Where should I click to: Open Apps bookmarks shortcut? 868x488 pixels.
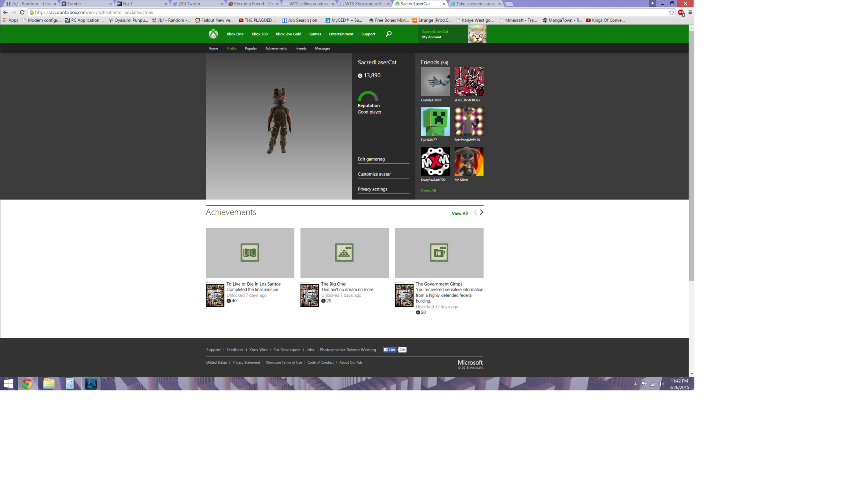click(10, 20)
